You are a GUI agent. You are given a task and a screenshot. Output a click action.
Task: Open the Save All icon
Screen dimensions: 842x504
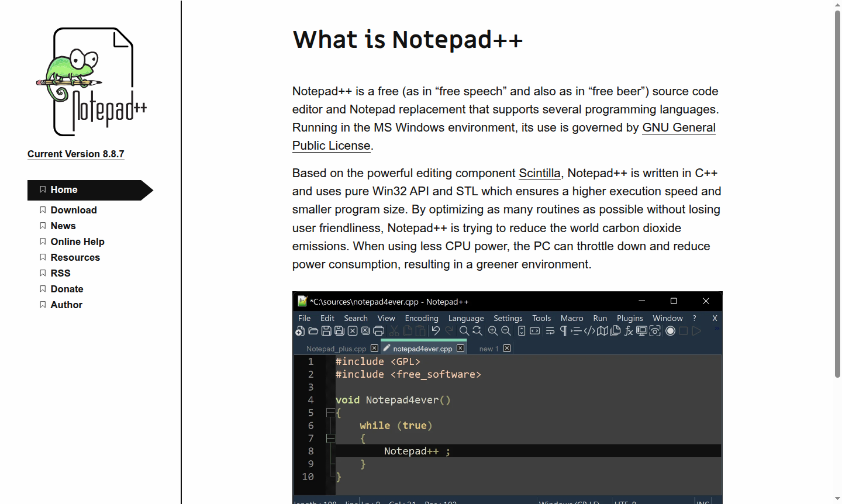click(340, 330)
